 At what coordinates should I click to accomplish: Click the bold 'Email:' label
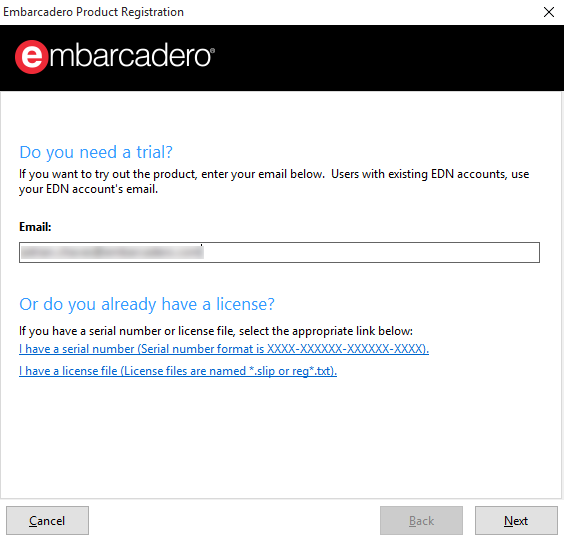35,227
